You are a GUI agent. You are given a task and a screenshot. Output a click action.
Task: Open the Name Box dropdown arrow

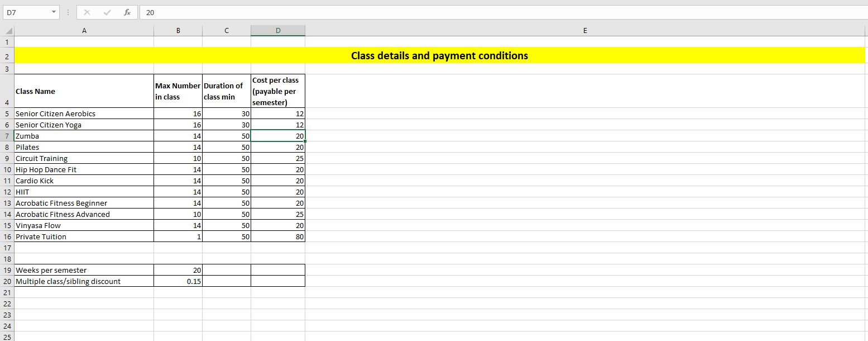(53, 12)
